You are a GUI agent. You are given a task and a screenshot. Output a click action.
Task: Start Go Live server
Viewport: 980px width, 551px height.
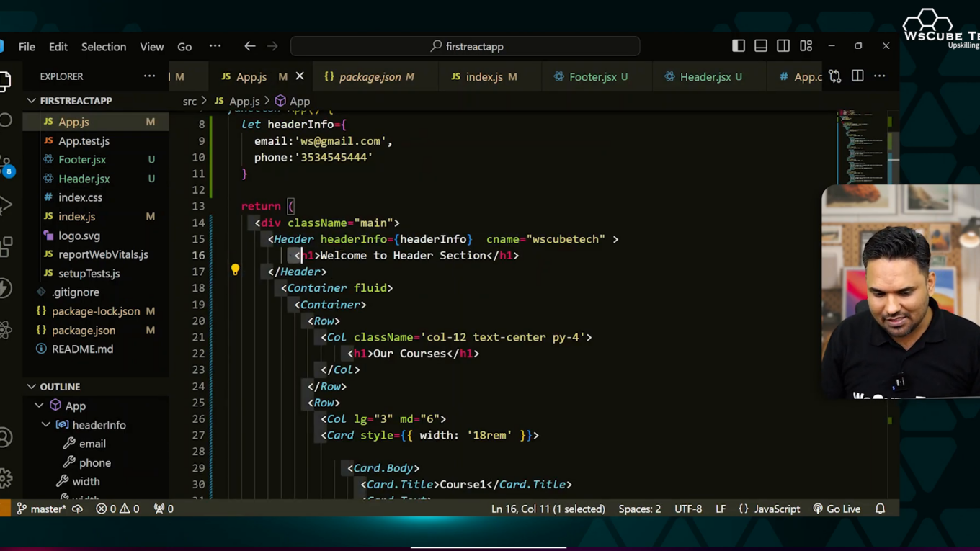point(837,509)
